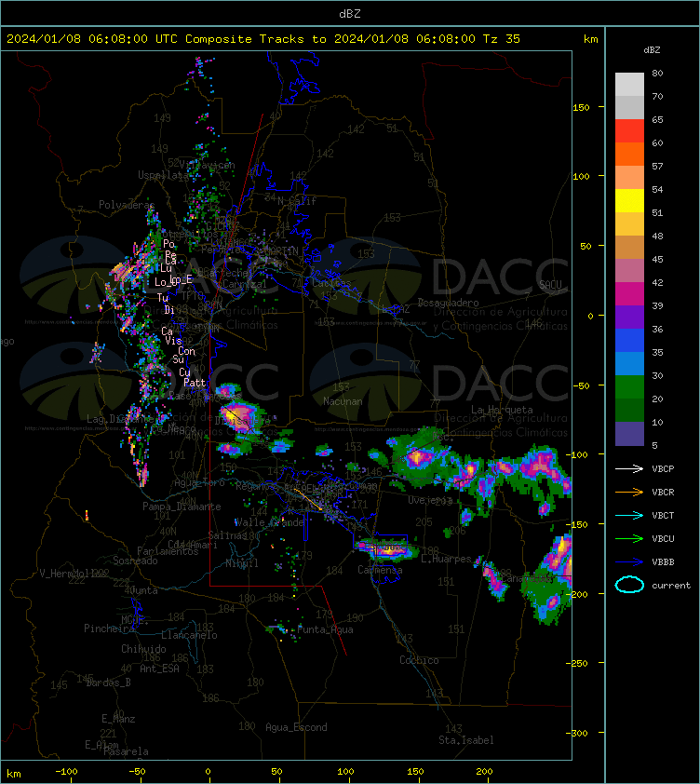Click the 'VBCT' legend label

(x=663, y=515)
